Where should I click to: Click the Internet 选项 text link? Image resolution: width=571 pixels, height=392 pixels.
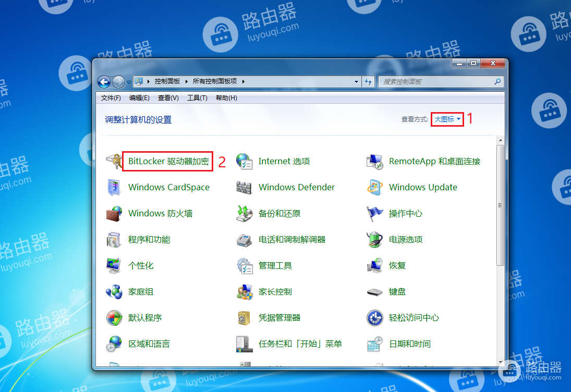pyautogui.click(x=284, y=161)
